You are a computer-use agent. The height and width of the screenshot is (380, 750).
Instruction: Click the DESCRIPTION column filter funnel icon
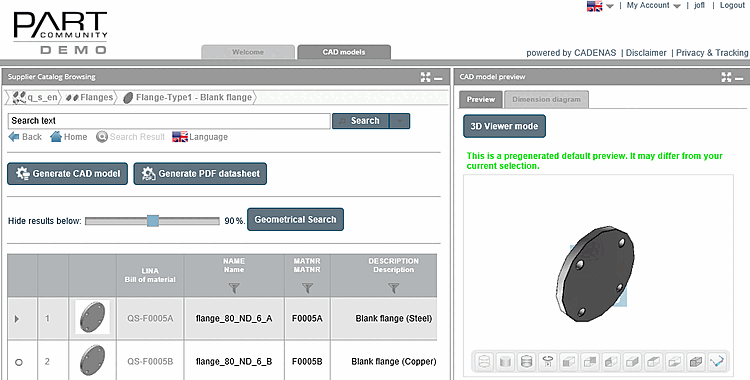(x=393, y=288)
